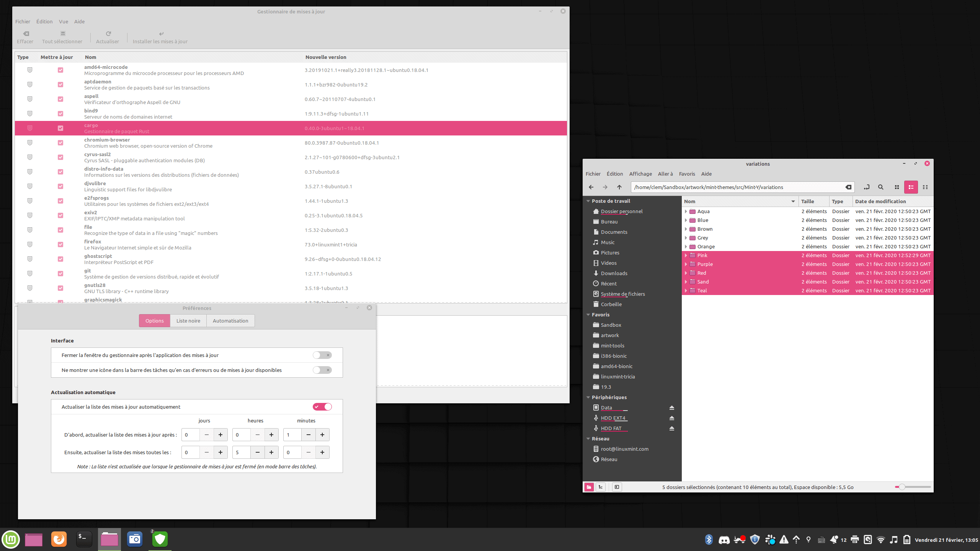This screenshot has height=551, width=980.
Task: Click the Tout sélectionner toolbar icon
Action: coord(62,36)
